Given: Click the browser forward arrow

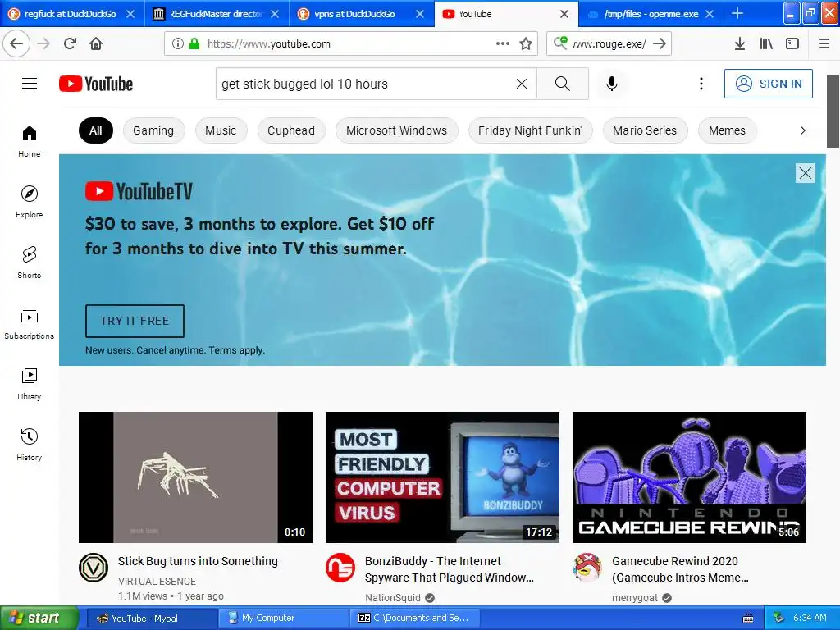Looking at the screenshot, I should pos(43,43).
